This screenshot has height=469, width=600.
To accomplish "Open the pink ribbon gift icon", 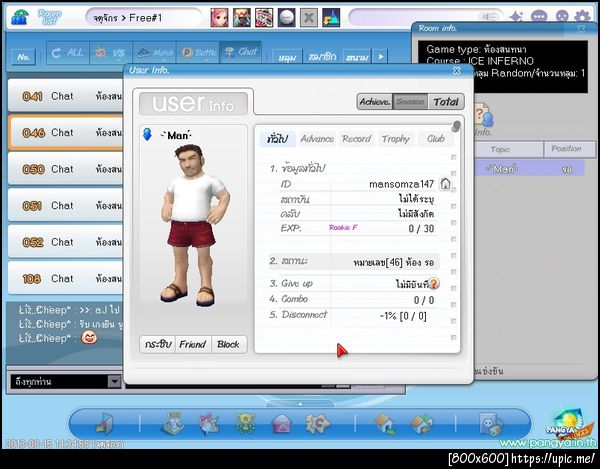I will (x=209, y=423).
